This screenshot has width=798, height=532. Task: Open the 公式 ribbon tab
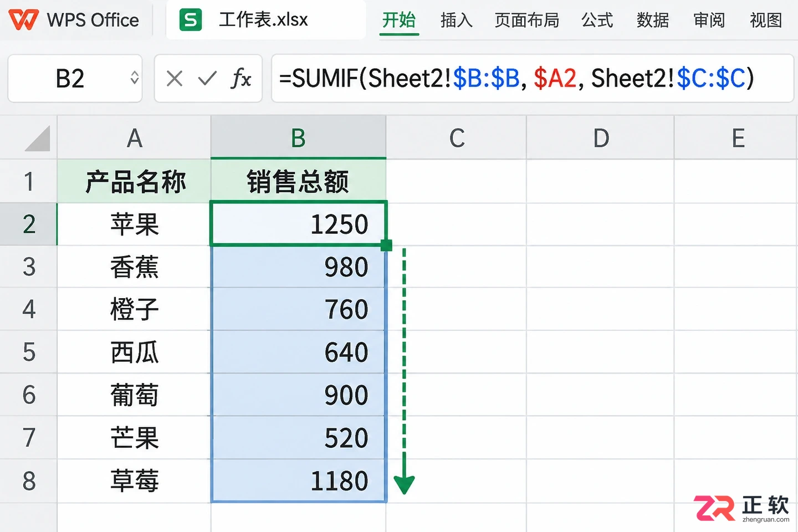(x=597, y=21)
